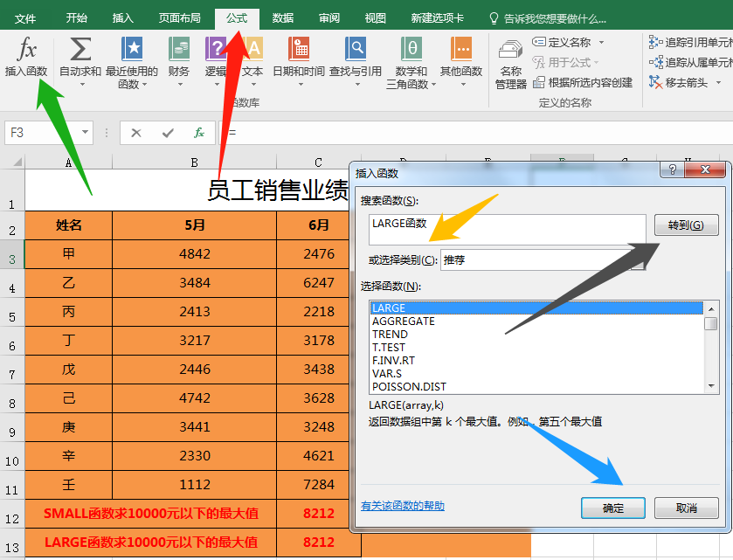
Task: Switch to the 新建选项卡 tab
Action: pos(437,18)
